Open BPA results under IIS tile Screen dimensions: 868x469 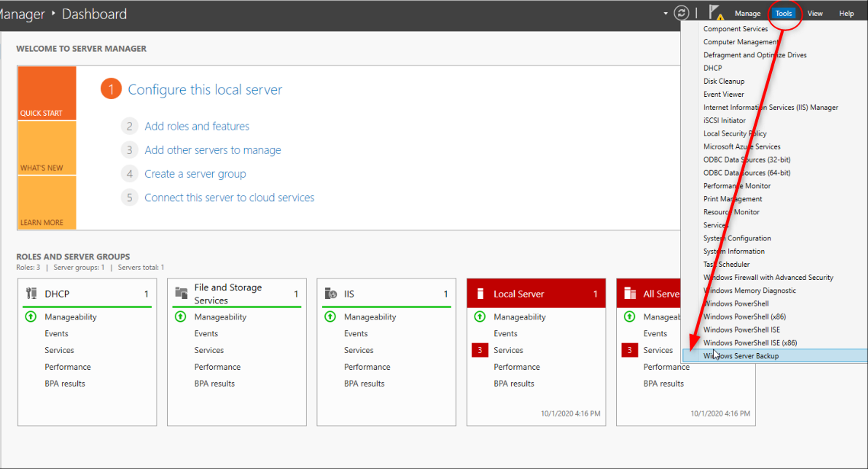tap(364, 383)
